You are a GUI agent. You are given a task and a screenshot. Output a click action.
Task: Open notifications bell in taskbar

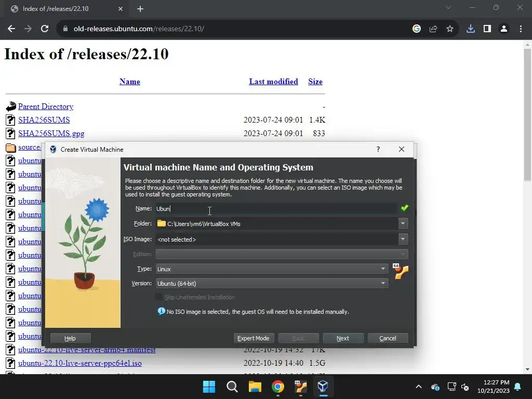(x=518, y=387)
